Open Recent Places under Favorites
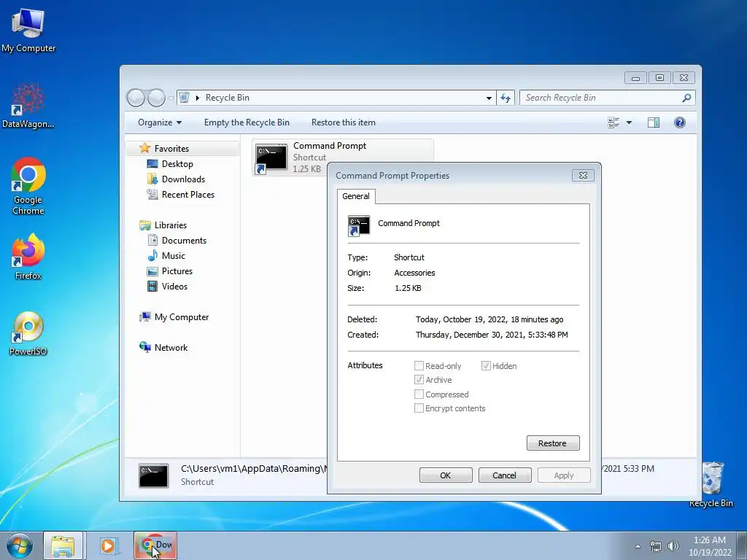This screenshot has width=747, height=560. (187, 194)
